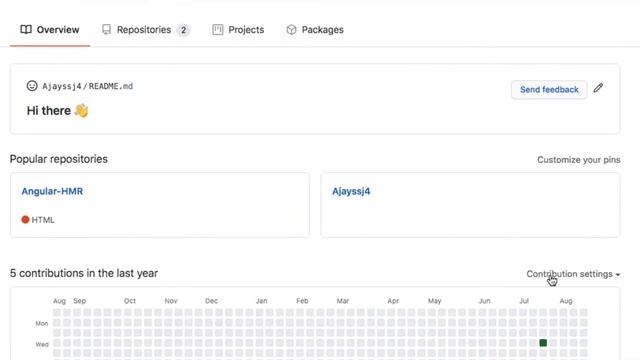Click the Wed weekday label
Image resolution: width=640 pixels, height=360 pixels.
tap(42, 344)
